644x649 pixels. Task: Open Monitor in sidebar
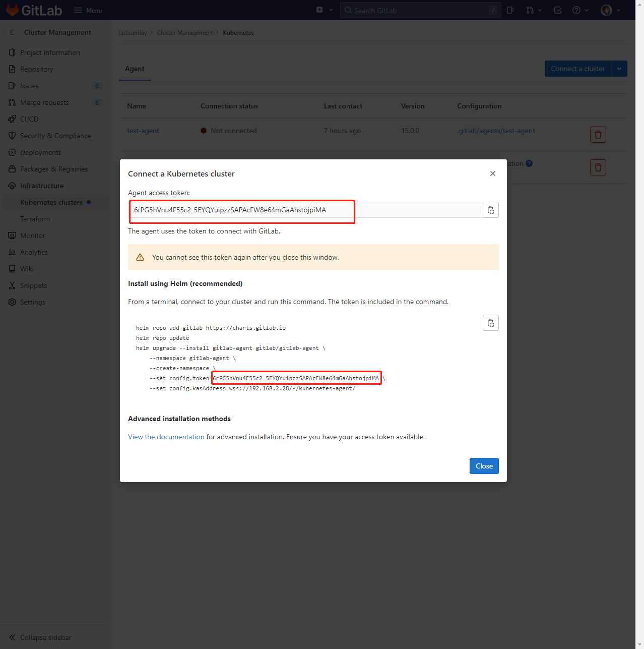pyautogui.click(x=55, y=235)
